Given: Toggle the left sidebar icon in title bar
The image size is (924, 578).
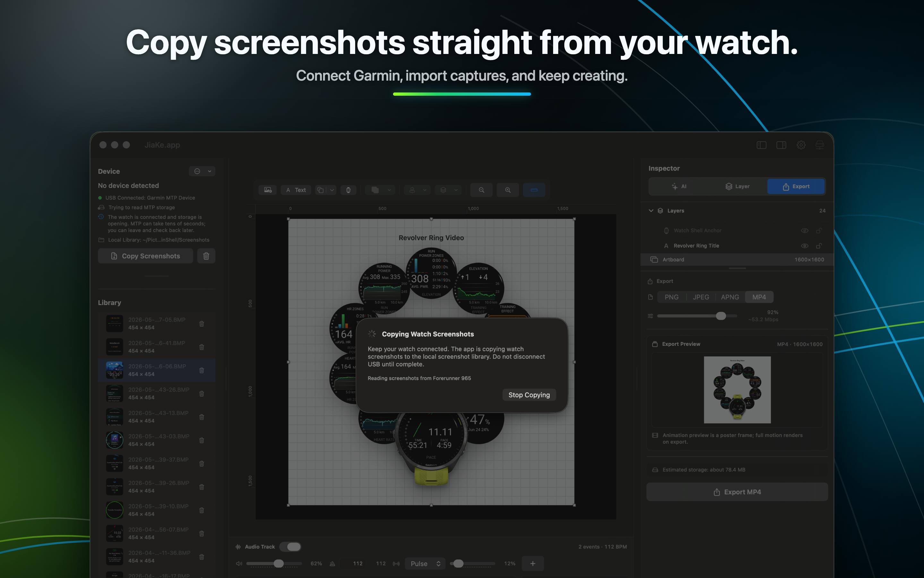Looking at the screenshot, I should tap(761, 145).
